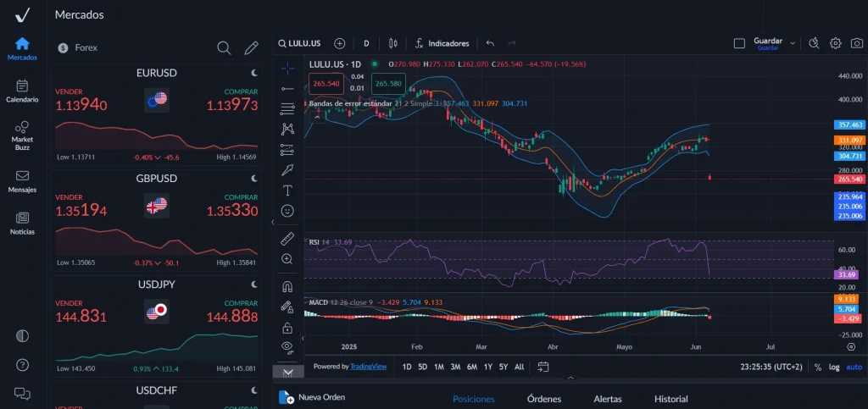
Task: Open the Indicadores indicators menu
Action: tap(442, 43)
